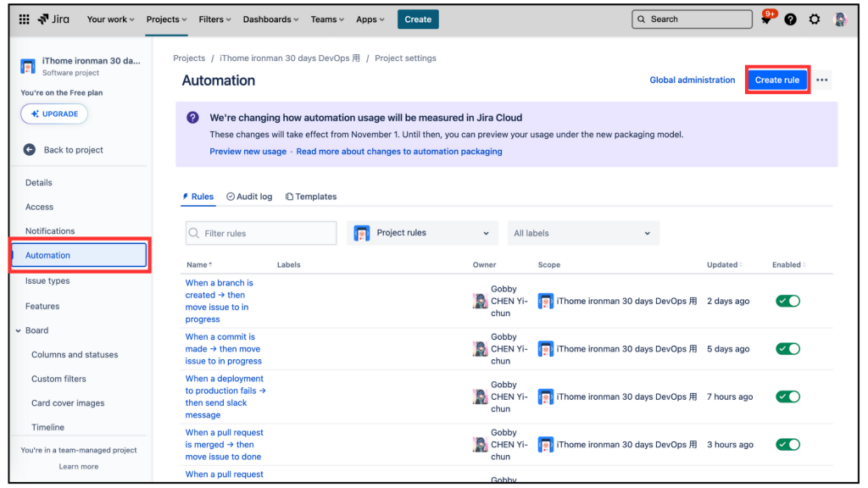Open Columns and statuses settings

pos(75,355)
